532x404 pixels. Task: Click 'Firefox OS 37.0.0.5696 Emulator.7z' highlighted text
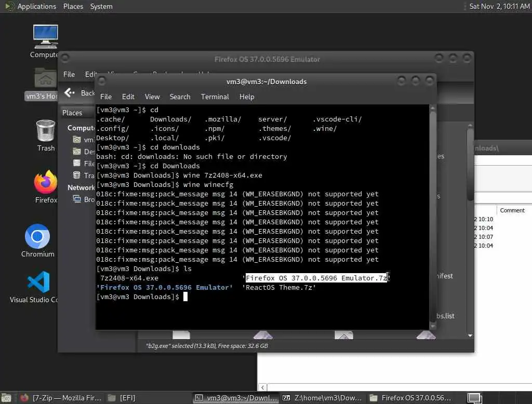[317, 278]
